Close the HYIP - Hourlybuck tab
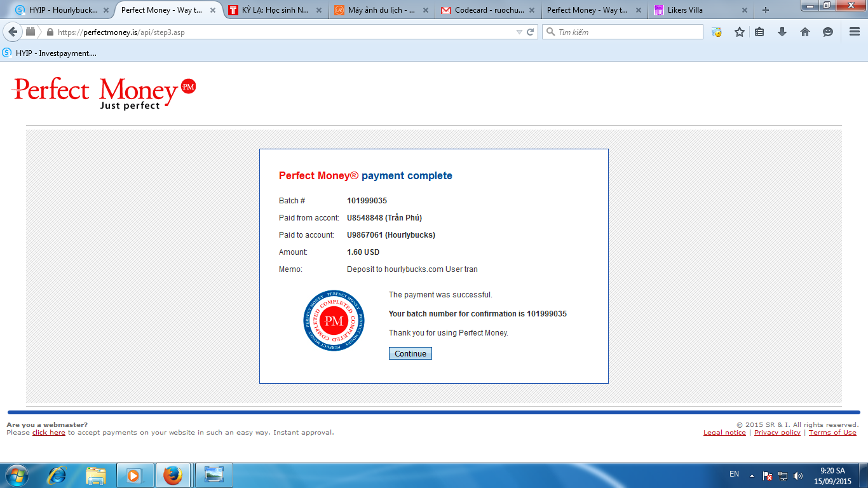 click(105, 10)
